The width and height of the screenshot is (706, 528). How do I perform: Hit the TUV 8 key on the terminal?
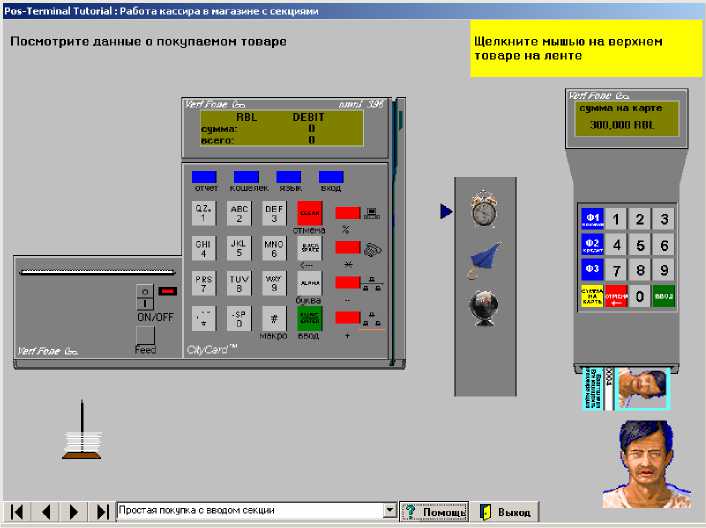pyautogui.click(x=239, y=283)
